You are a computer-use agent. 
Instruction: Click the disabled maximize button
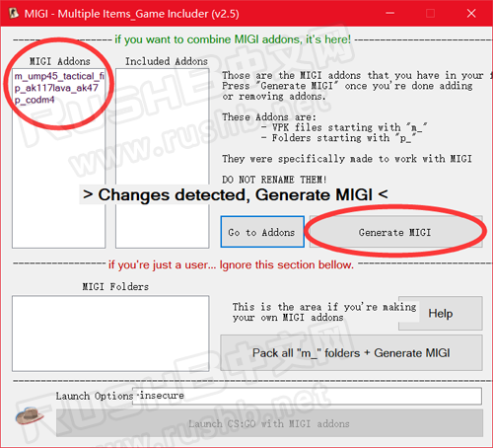(430, 14)
